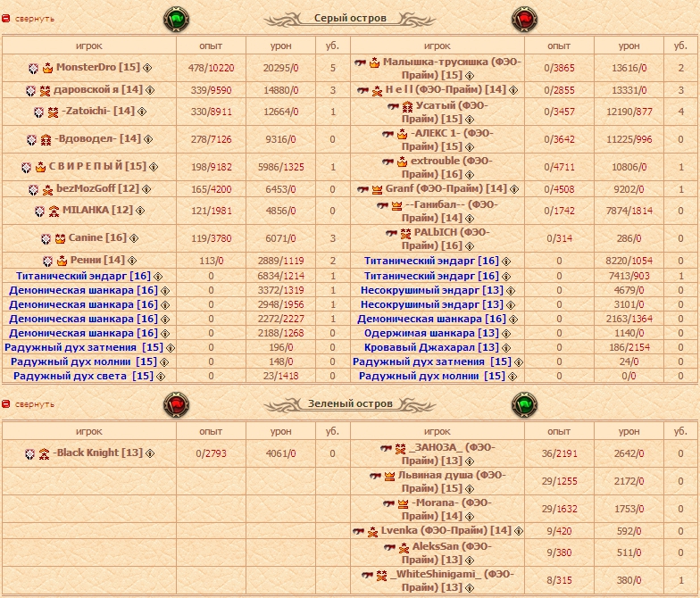Viewport: 700px width, 598px height.
Task: Open info icon next to Granf (ФЭО-Прайм) [14]
Action: coord(514,189)
